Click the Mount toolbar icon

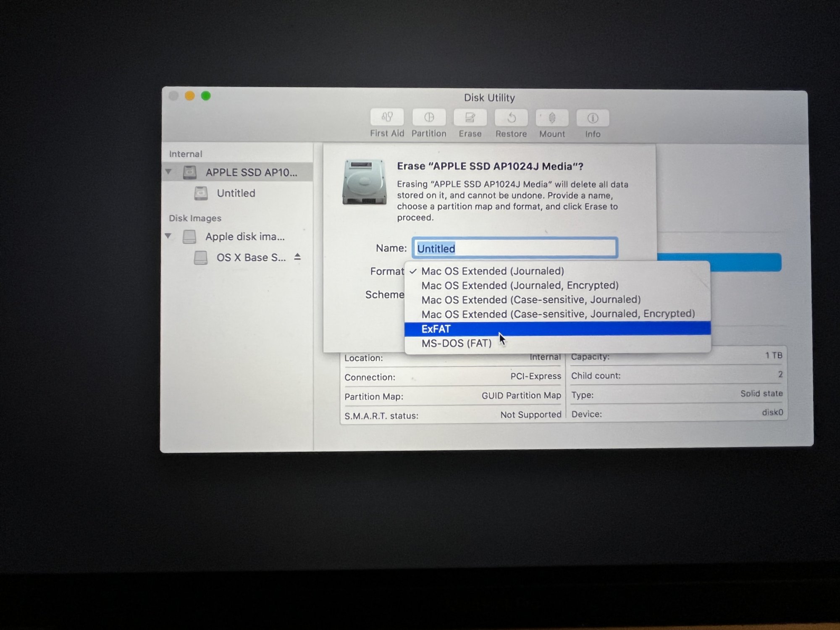pyautogui.click(x=552, y=118)
